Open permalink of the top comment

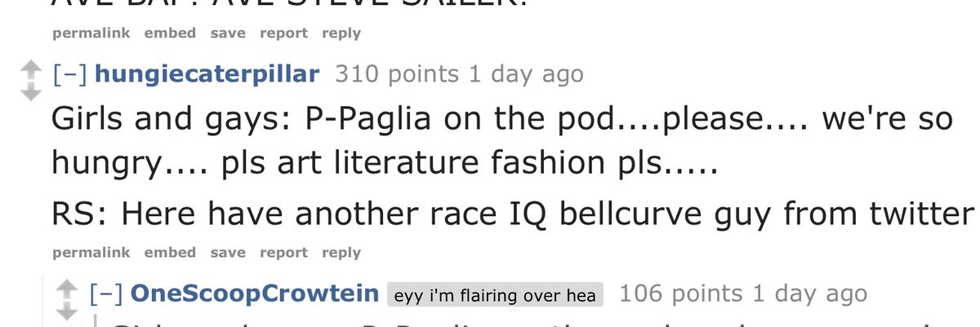tap(91, 33)
